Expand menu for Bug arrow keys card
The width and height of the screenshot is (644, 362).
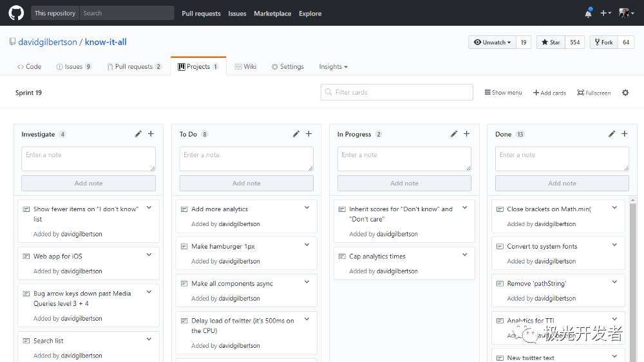coord(149,292)
